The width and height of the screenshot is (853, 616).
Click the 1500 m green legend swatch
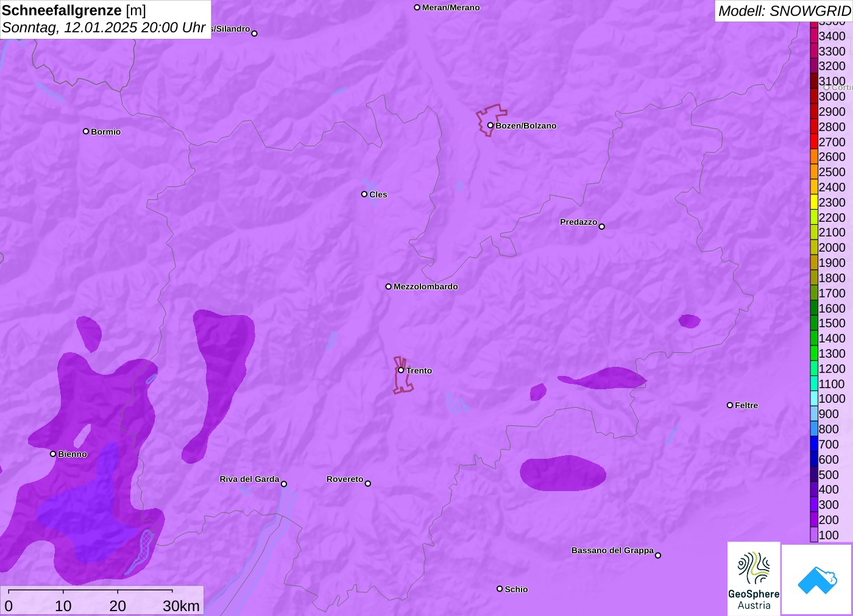(x=814, y=323)
